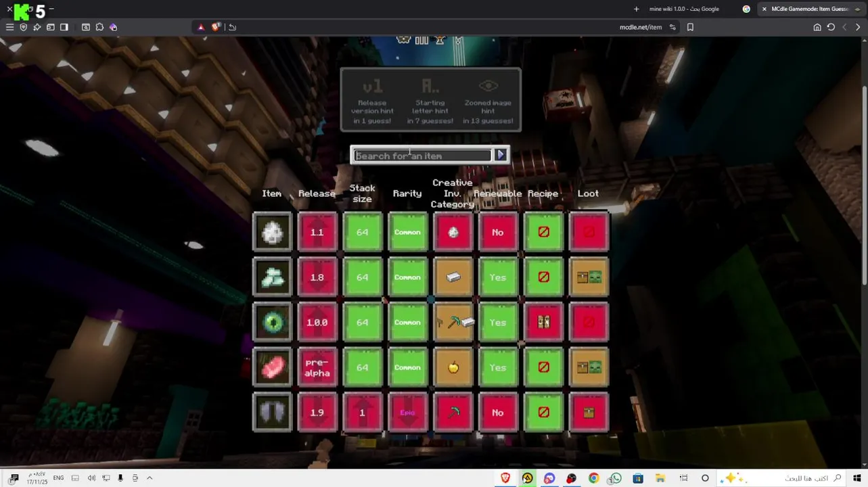
Task: Click the bookmark icon beside address bar
Action: [x=690, y=27]
